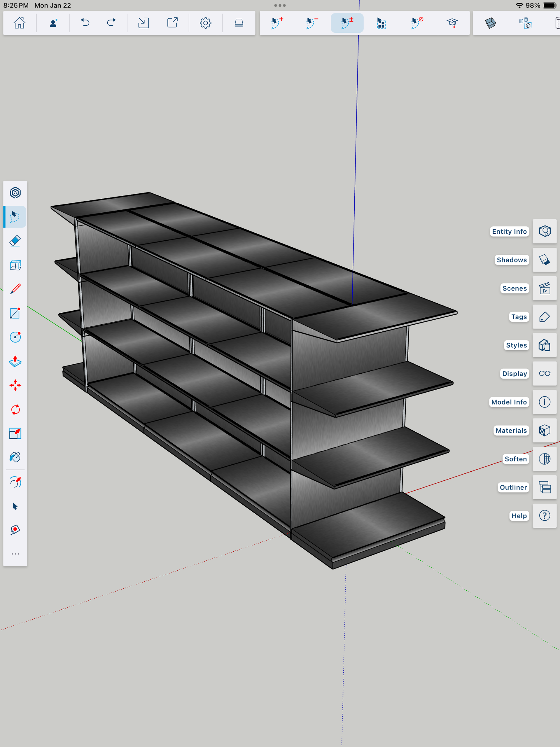Click the Undo button

point(85,23)
